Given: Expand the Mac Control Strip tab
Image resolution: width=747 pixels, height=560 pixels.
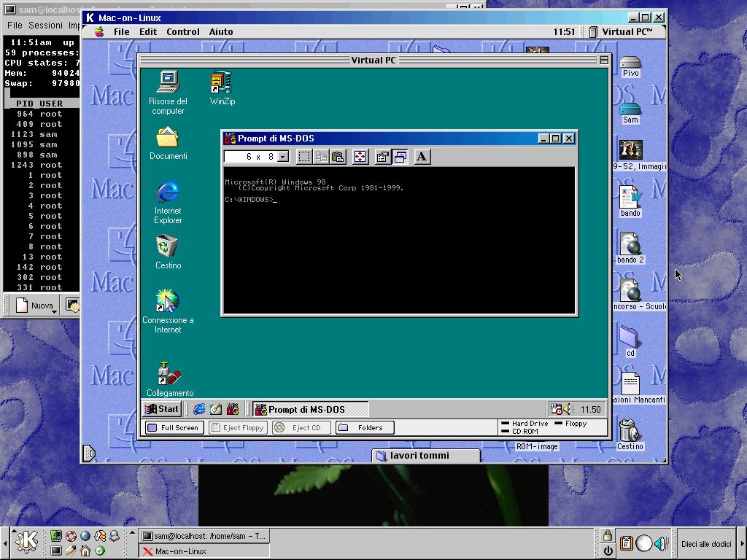Looking at the screenshot, I should point(89,453).
